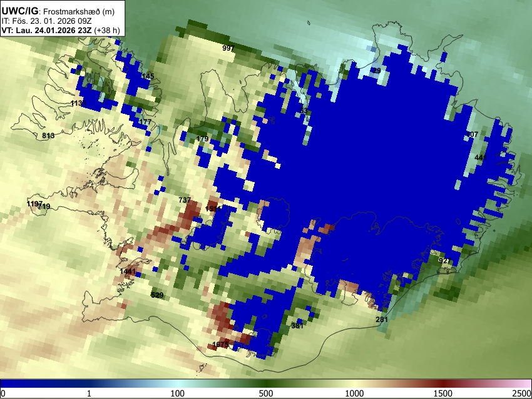This screenshot has width=532, height=399.
Task: Click the map value 1197 on the western peninsula
Action: tap(34, 204)
